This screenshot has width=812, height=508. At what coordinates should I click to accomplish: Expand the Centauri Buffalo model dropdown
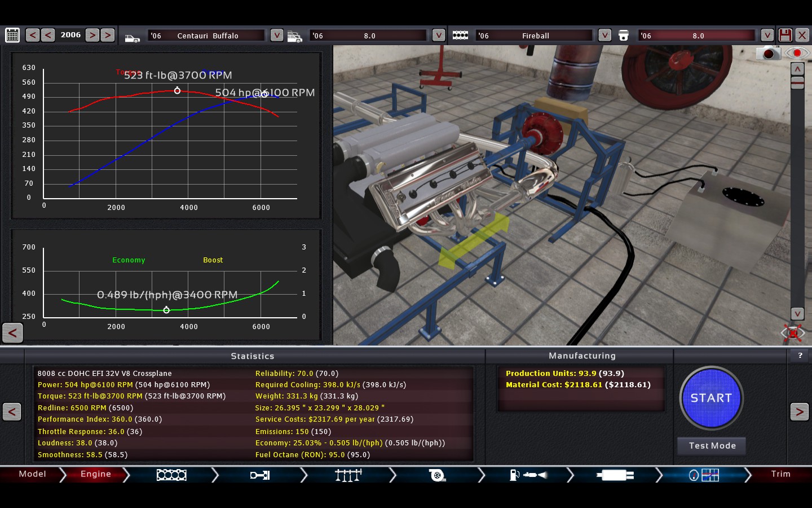click(x=276, y=35)
